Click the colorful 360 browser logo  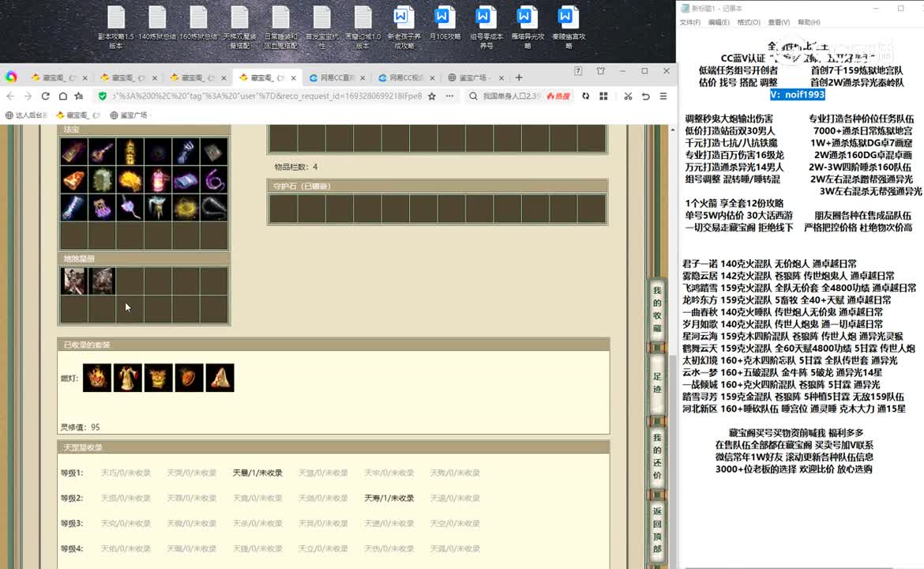click(11, 77)
